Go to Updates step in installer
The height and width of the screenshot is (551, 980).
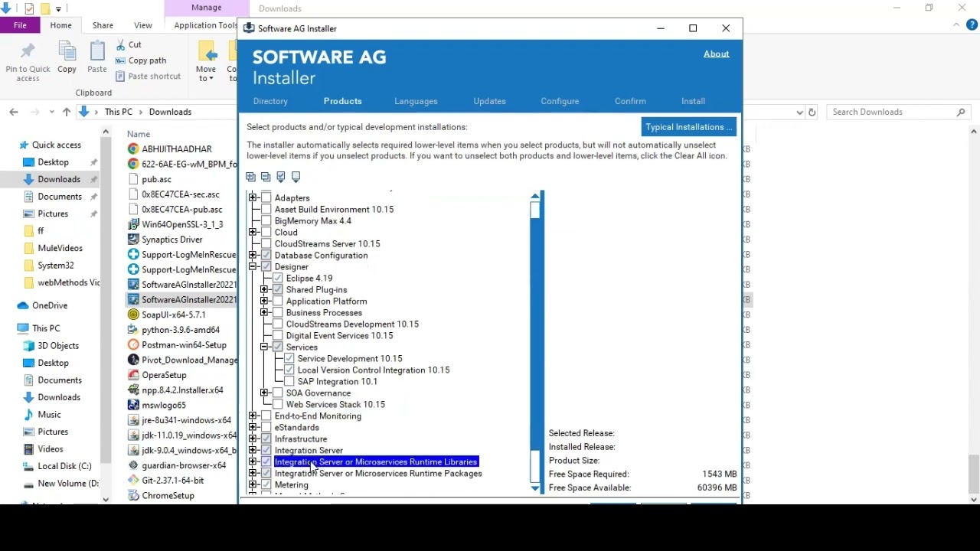coord(489,101)
